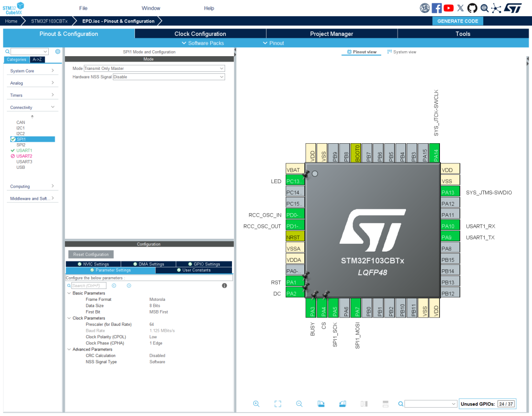Image resolution: width=532 pixels, height=416 pixels.
Task: Expand the Computing category
Action: (x=32, y=186)
